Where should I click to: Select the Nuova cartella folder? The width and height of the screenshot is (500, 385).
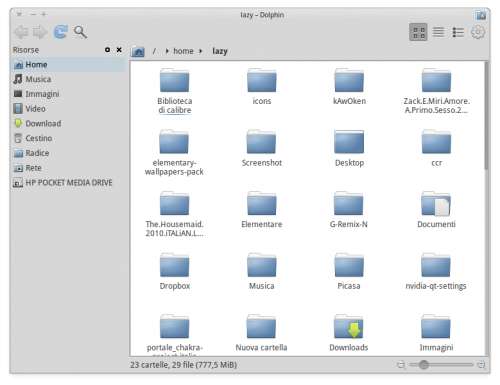click(x=261, y=333)
